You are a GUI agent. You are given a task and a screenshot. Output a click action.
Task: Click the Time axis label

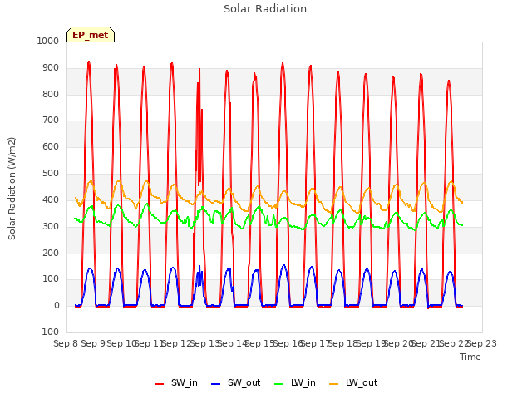pyautogui.click(x=470, y=357)
